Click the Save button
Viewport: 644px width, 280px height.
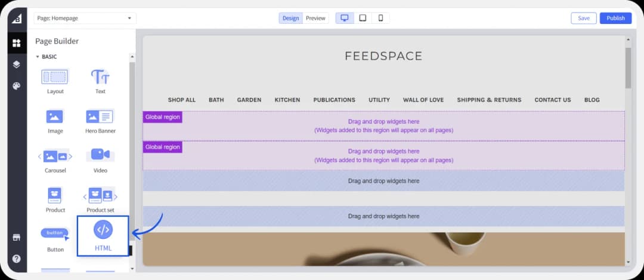pyautogui.click(x=584, y=18)
